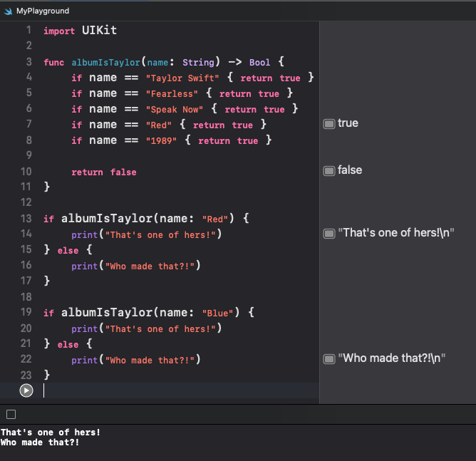Click the Swift icon beside MyPlayground
This screenshot has height=461, width=476.
click(9, 11)
